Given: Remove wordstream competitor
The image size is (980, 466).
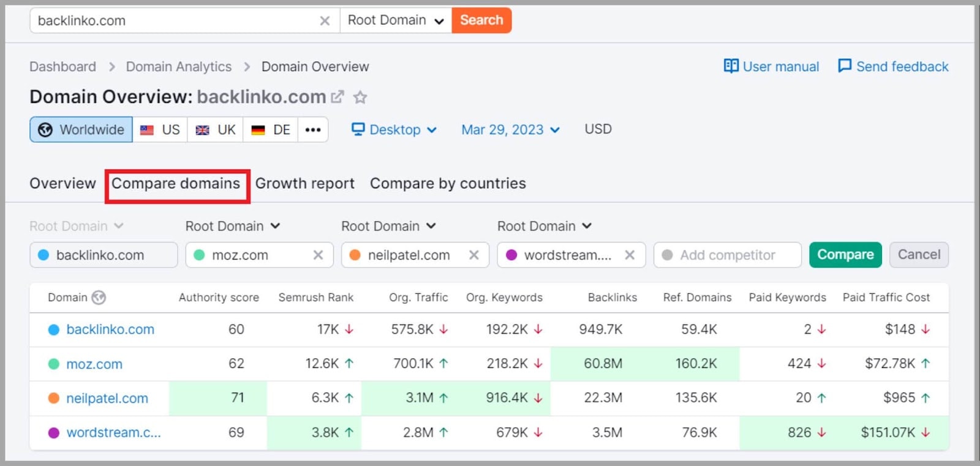Looking at the screenshot, I should click(x=630, y=255).
